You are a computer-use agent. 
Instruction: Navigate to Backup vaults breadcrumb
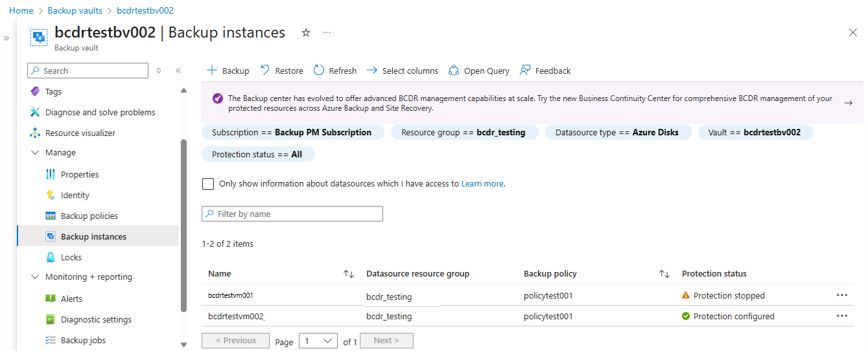[75, 10]
